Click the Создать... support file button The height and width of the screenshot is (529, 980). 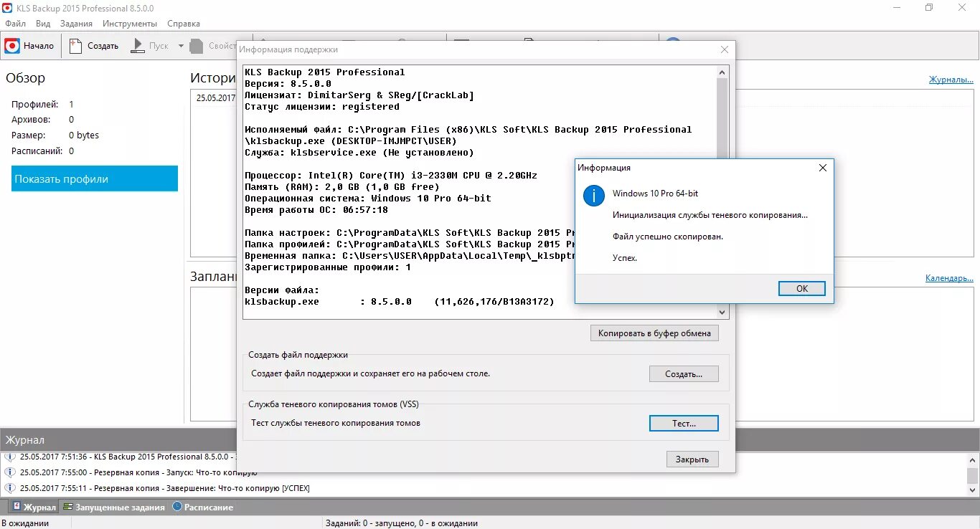point(684,373)
